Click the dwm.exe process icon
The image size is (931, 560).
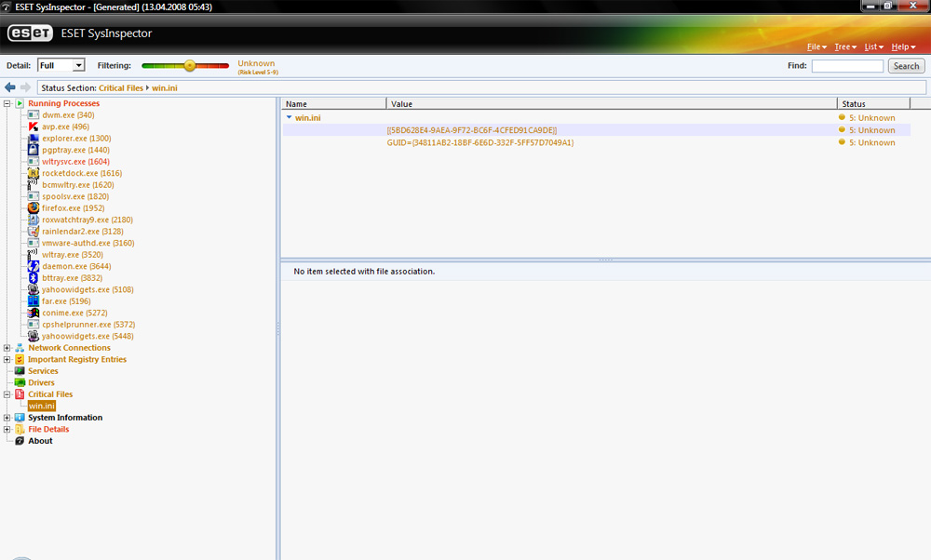click(x=34, y=115)
